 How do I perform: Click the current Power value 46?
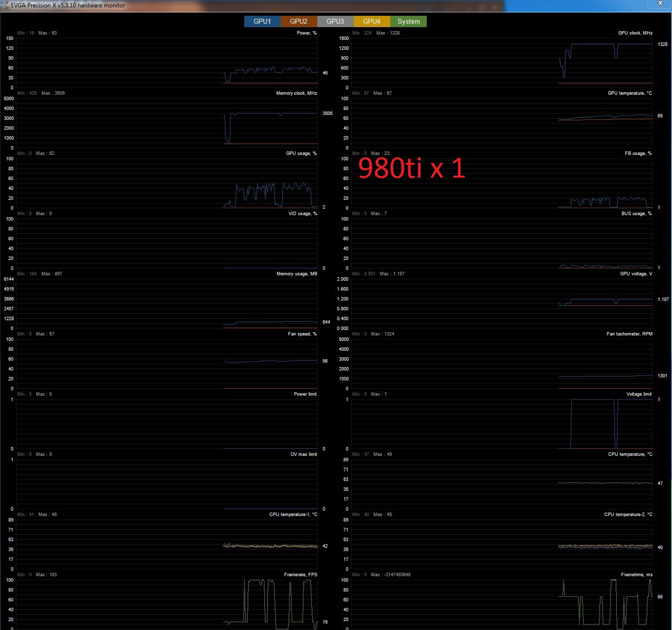tap(325, 73)
